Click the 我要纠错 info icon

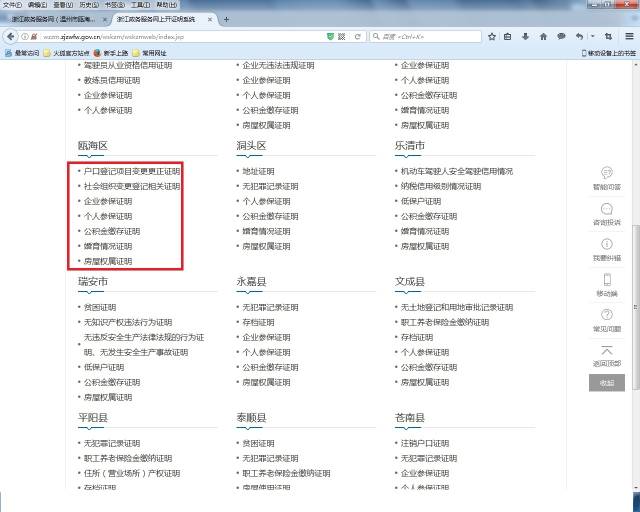[607, 245]
